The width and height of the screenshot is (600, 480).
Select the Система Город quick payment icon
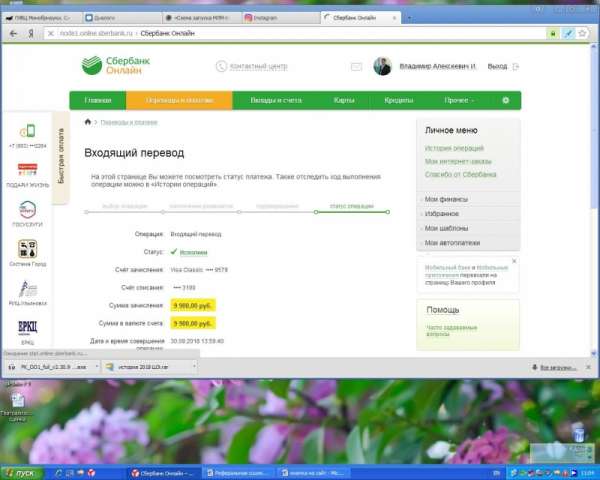[28, 249]
